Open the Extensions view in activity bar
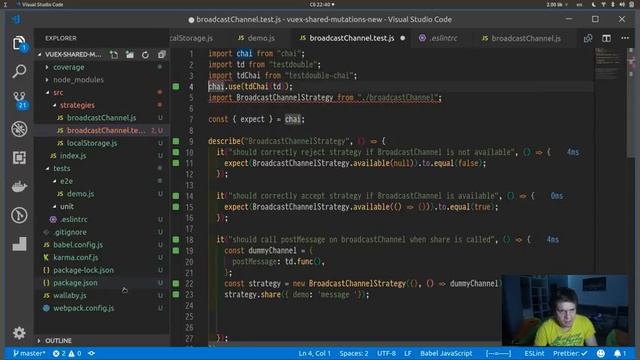The height and width of the screenshot is (360, 640). tap(19, 158)
